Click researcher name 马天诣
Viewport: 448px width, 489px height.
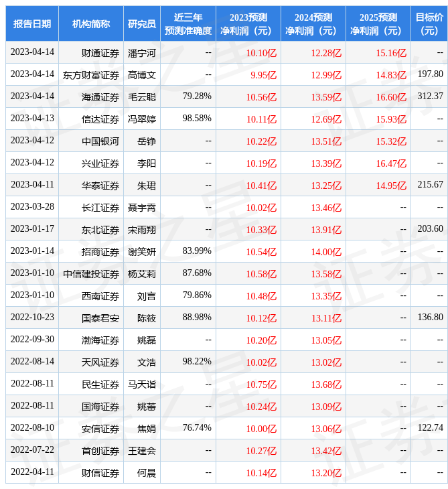pyautogui.click(x=142, y=385)
